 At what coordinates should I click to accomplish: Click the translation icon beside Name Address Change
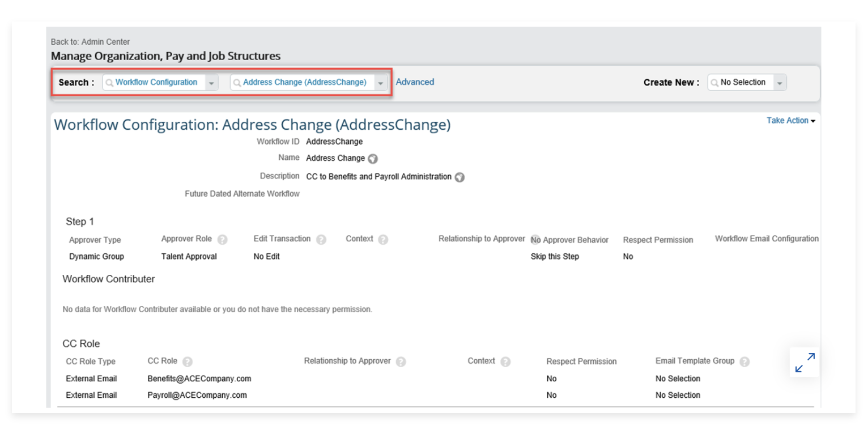[x=373, y=159]
